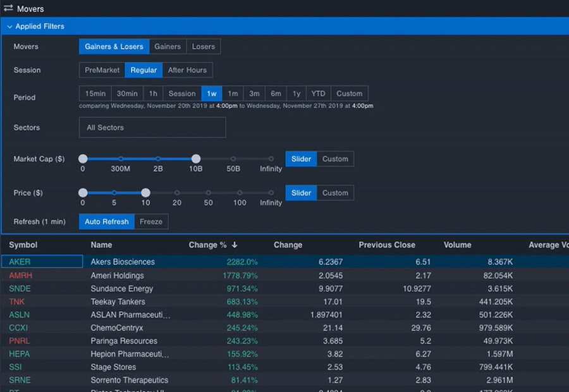Image resolution: width=569 pixels, height=392 pixels.
Task: Switch Price filter to Custom input
Action: coord(335,193)
